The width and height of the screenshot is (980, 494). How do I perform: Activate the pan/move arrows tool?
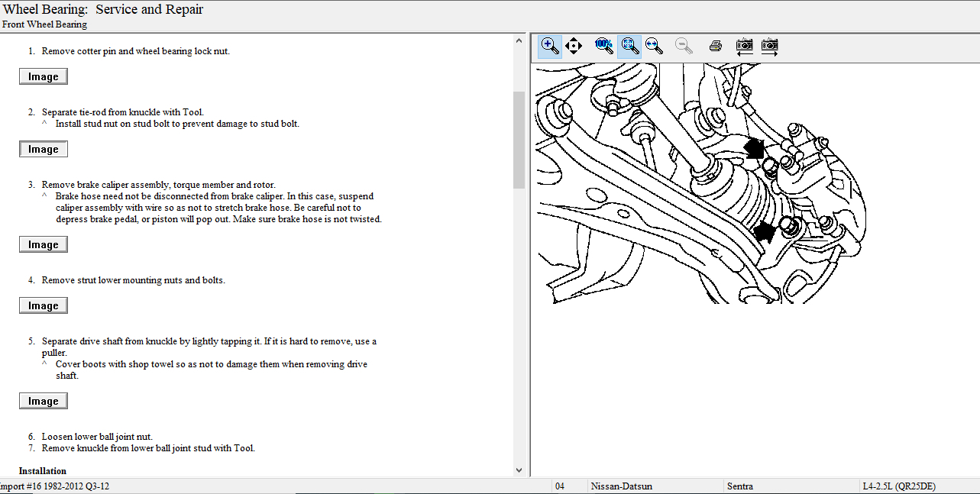(x=574, y=46)
